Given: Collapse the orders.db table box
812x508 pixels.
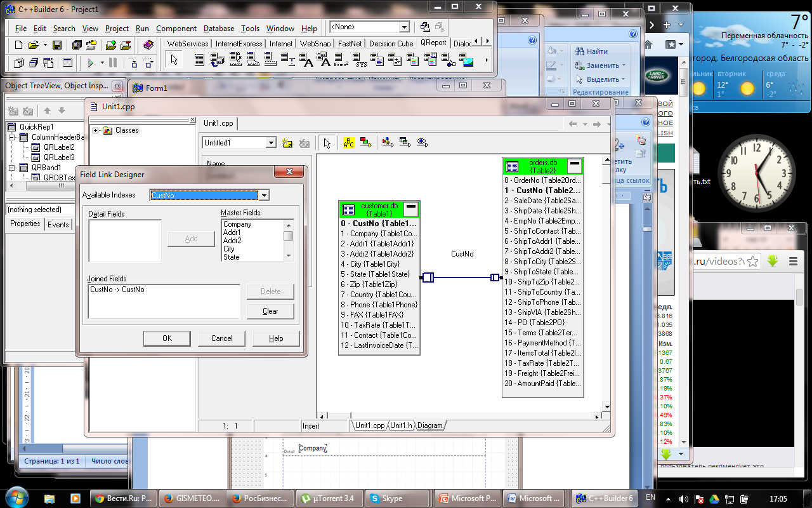Looking at the screenshot, I should tap(575, 165).
